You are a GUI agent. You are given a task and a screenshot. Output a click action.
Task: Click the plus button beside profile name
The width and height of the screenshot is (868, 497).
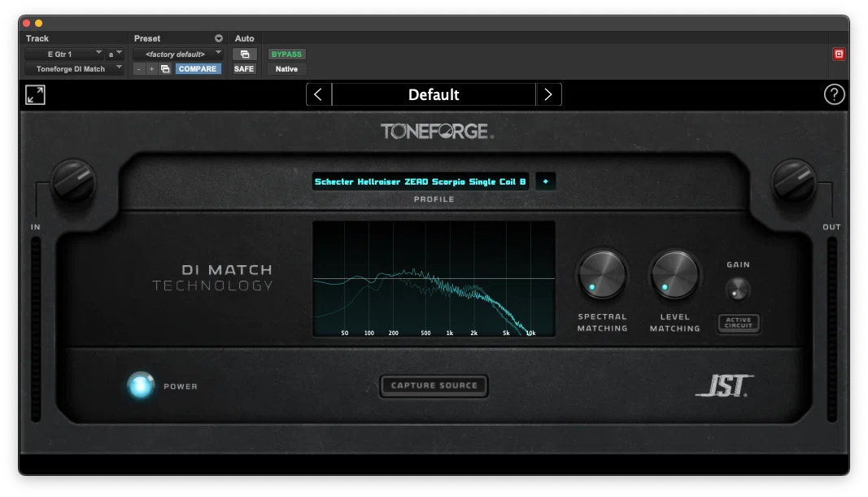(545, 181)
